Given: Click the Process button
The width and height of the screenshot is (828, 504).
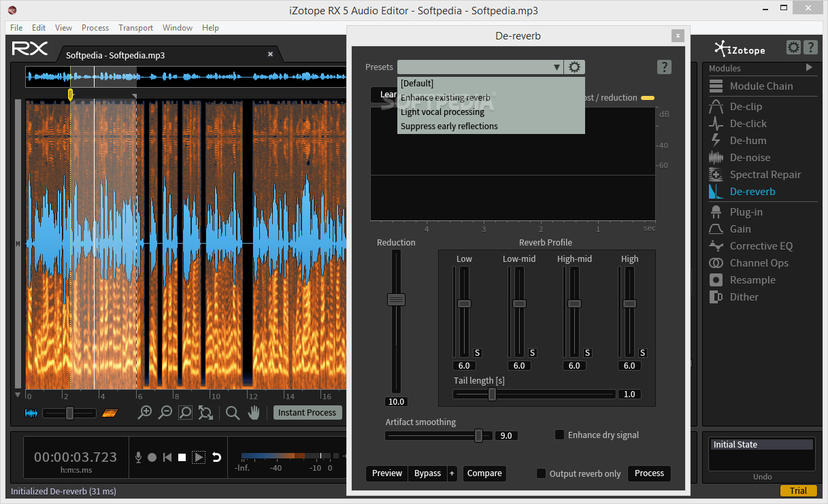Looking at the screenshot, I should point(649,473).
